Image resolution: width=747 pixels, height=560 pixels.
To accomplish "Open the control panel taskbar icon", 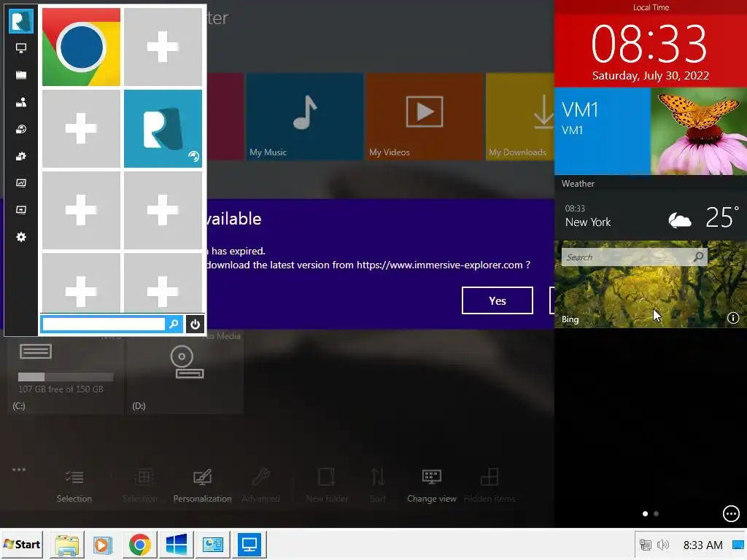I will pyautogui.click(x=213, y=544).
